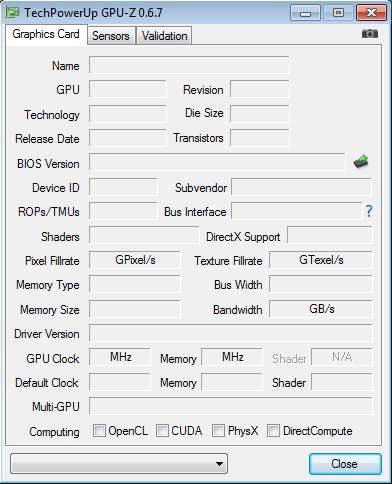Close GPU-Z with the red X
The image size is (392, 484).
(371, 13)
